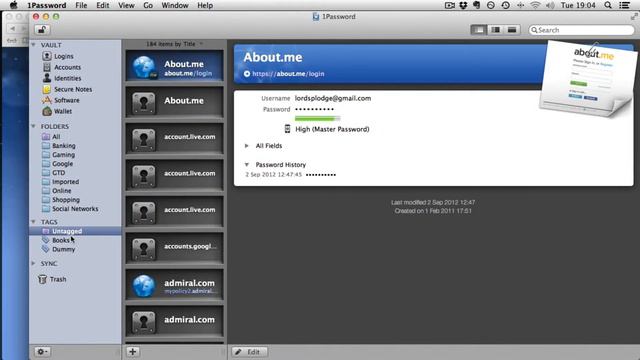Open the gear action menu

42,351
